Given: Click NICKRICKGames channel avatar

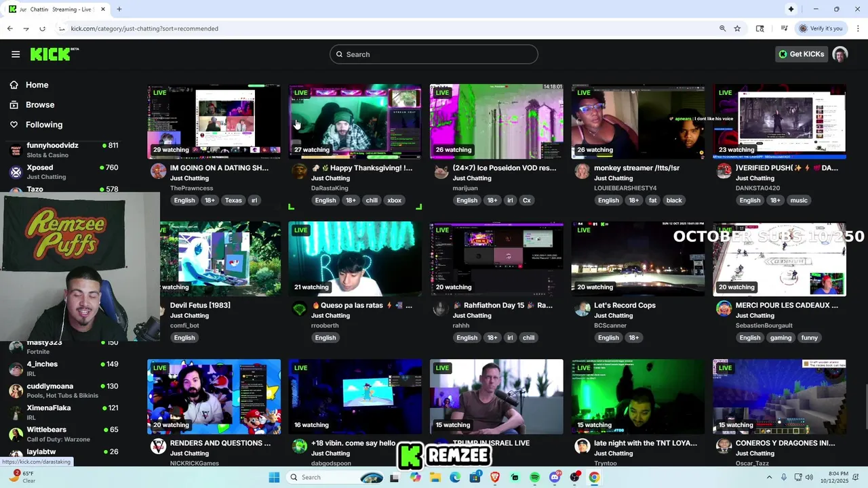Looking at the screenshot, I should pos(158,446).
